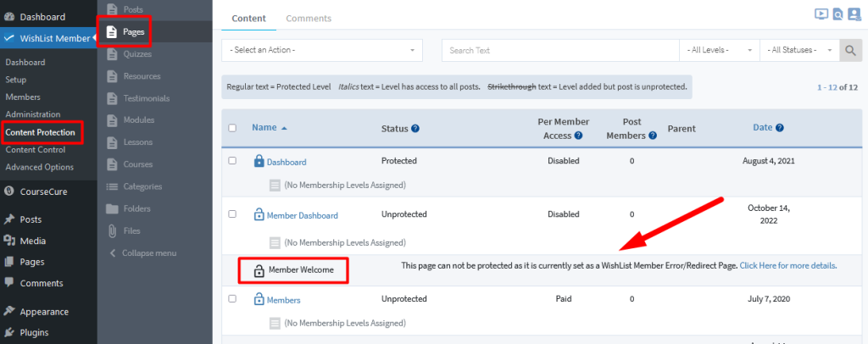The width and height of the screenshot is (868, 344).
Task: Open the Administration menu item
Action: (x=33, y=114)
